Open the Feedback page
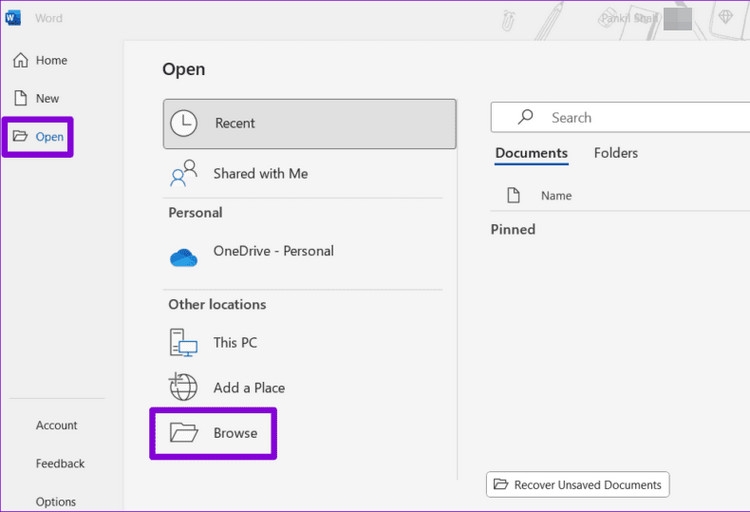This screenshot has width=750, height=512. coord(60,463)
